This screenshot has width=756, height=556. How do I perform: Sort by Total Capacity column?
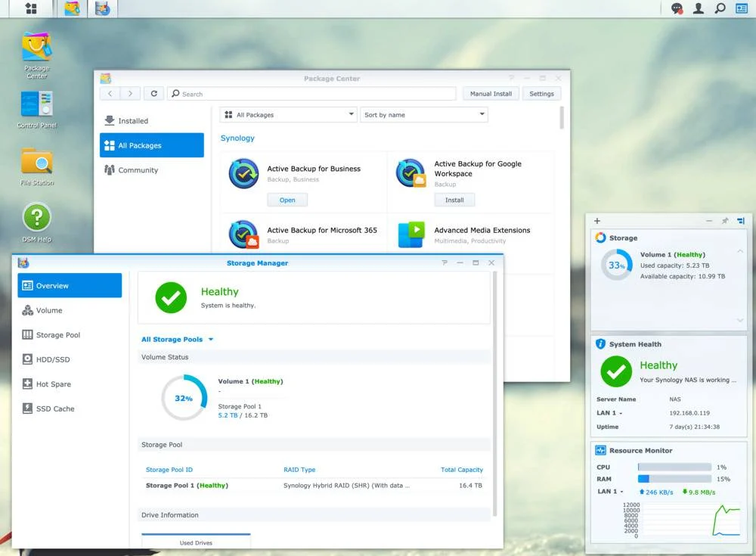[x=461, y=470]
